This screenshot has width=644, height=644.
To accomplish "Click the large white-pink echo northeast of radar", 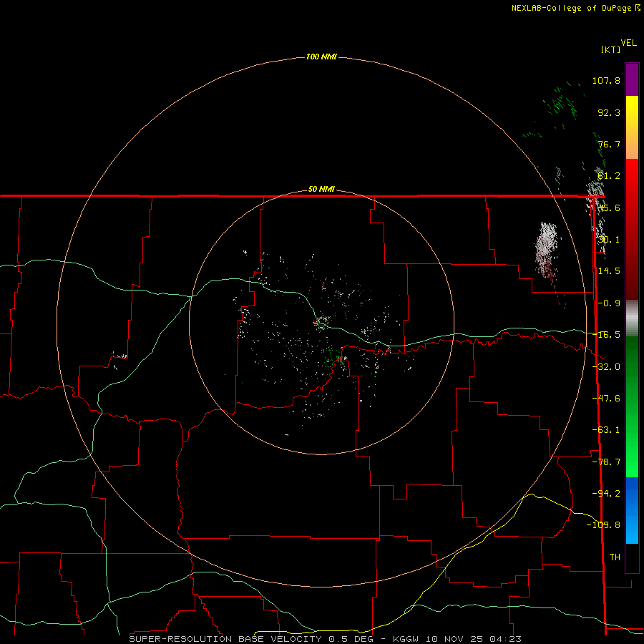I will 547,250.
